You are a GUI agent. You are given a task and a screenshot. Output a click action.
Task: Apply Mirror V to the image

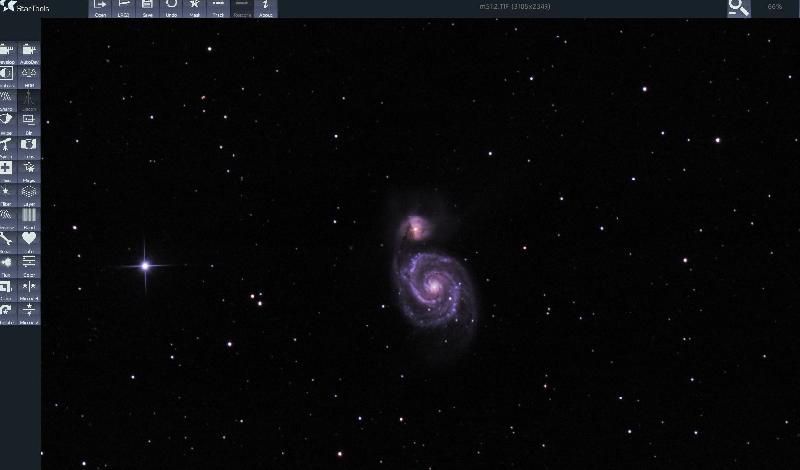(29, 313)
